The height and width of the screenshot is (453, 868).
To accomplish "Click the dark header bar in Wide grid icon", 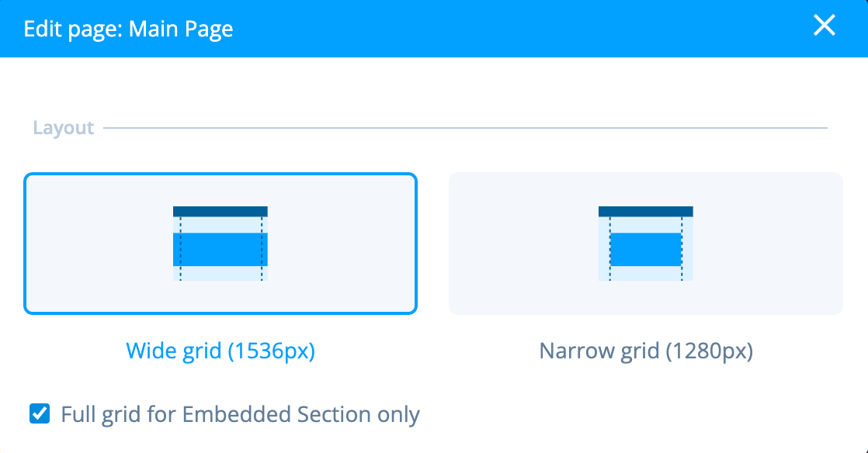I will coord(220,211).
